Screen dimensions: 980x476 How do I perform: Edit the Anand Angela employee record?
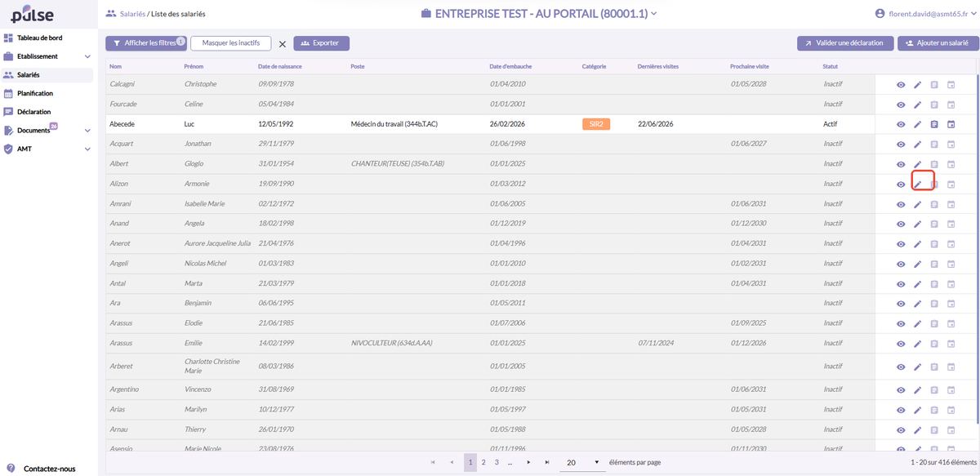917,224
